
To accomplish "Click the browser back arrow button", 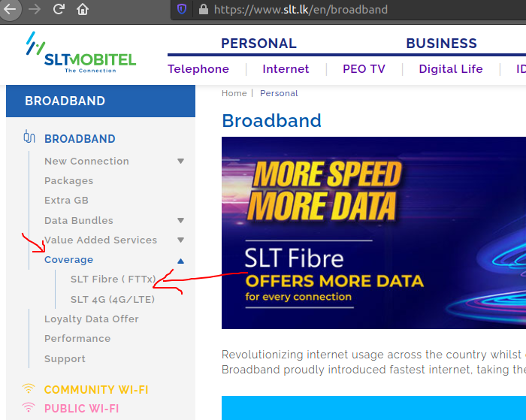I will click(9, 9).
